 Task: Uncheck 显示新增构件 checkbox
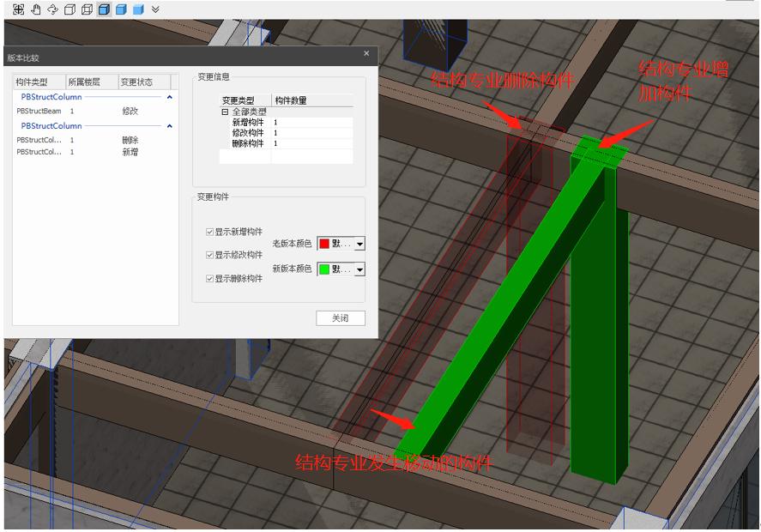[x=209, y=232]
